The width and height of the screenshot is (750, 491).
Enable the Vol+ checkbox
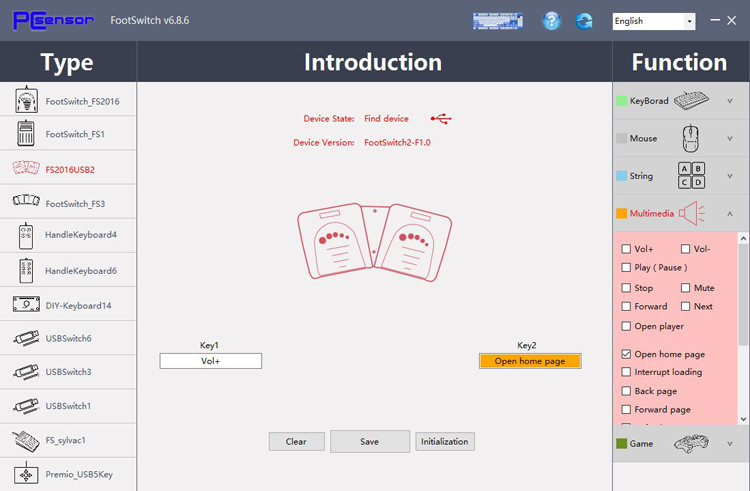[x=626, y=249]
